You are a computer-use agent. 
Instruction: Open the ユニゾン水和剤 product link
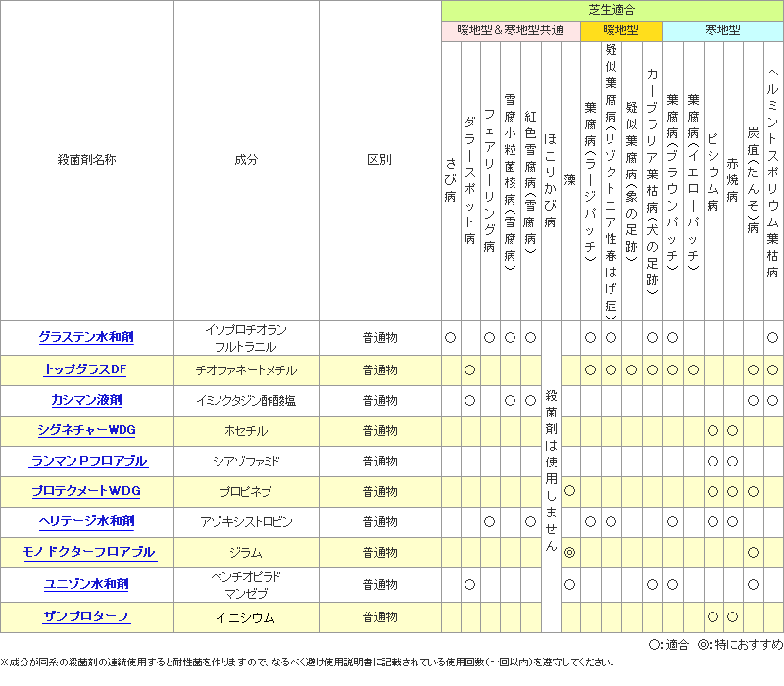(86, 584)
